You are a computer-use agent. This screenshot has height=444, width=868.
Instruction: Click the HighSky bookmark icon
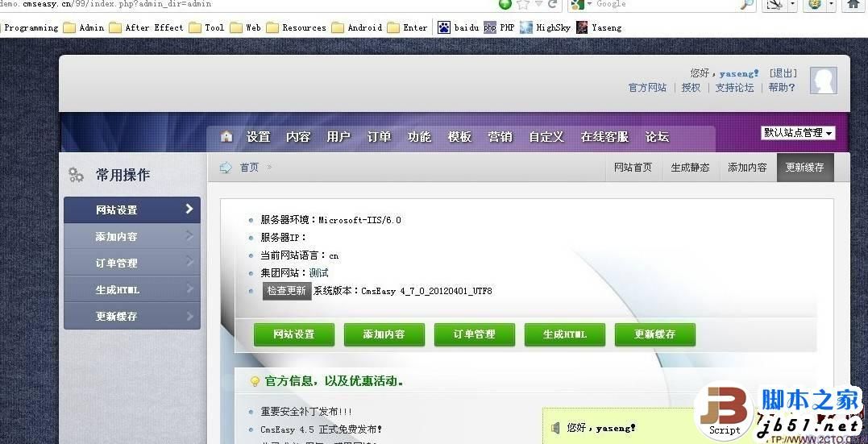[x=526, y=27]
